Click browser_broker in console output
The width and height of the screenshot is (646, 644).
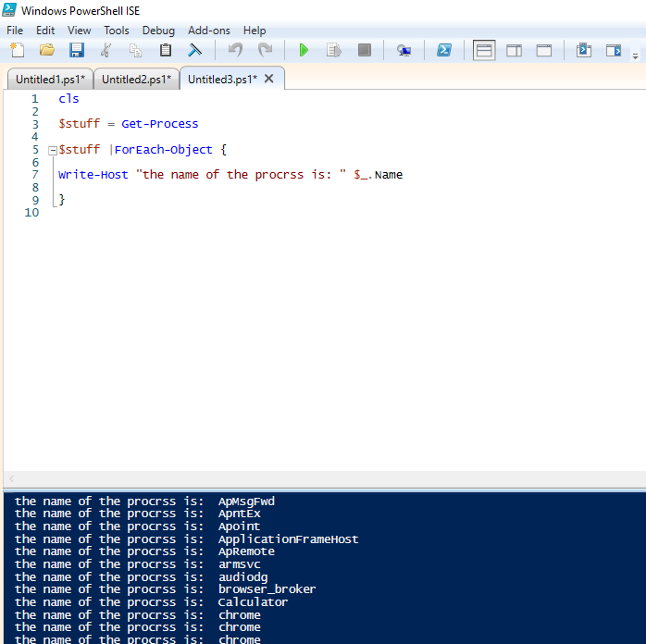(267, 589)
